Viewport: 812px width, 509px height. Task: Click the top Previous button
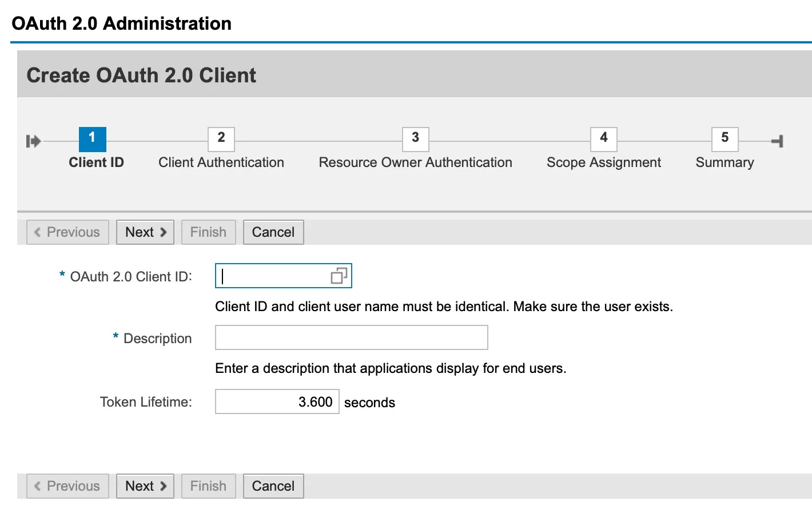click(67, 232)
